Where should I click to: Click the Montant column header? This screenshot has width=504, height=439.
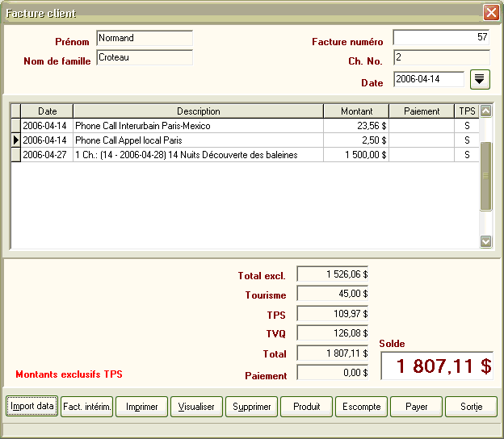pos(356,111)
